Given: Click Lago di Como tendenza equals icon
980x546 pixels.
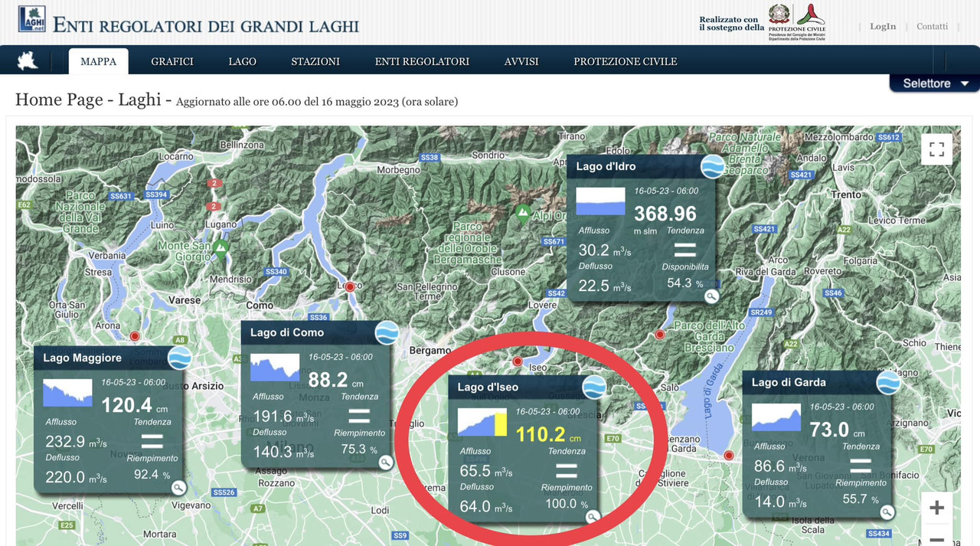Looking at the screenshot, I should coord(359,416).
